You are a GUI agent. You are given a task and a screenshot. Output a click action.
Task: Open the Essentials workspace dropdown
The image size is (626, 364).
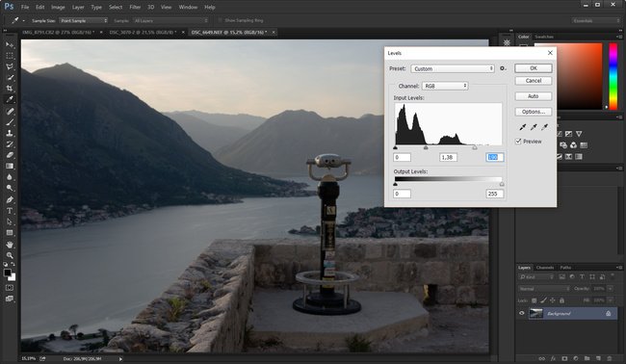[x=595, y=20]
